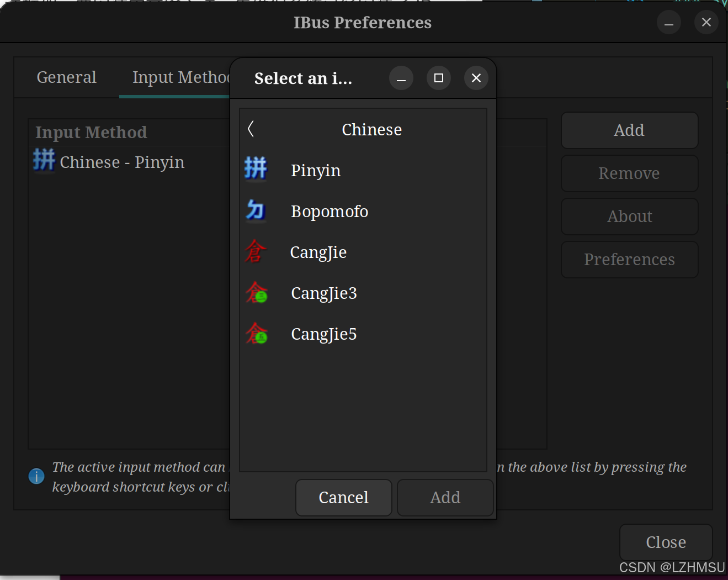This screenshot has height=580, width=728.
Task: Select Bopomofo in the Chinese list
Action: click(363, 211)
